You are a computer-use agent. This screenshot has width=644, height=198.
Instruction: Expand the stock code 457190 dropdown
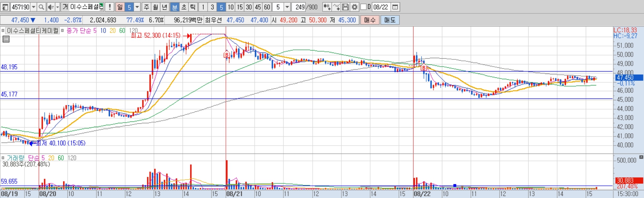click(33, 7)
